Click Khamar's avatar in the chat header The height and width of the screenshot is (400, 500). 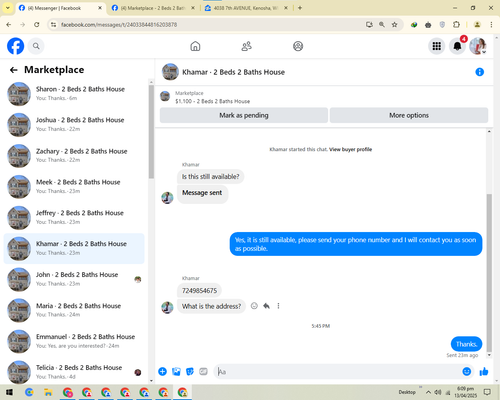[x=170, y=72]
